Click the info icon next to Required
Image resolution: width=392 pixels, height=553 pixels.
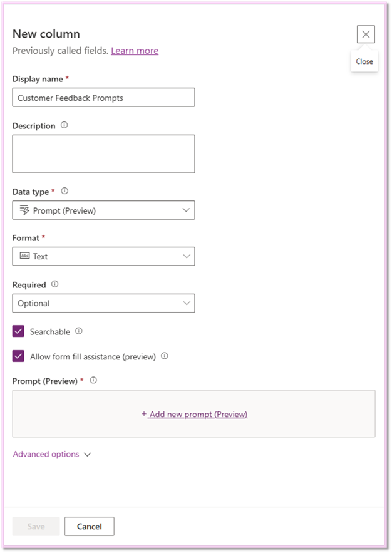pos(55,284)
